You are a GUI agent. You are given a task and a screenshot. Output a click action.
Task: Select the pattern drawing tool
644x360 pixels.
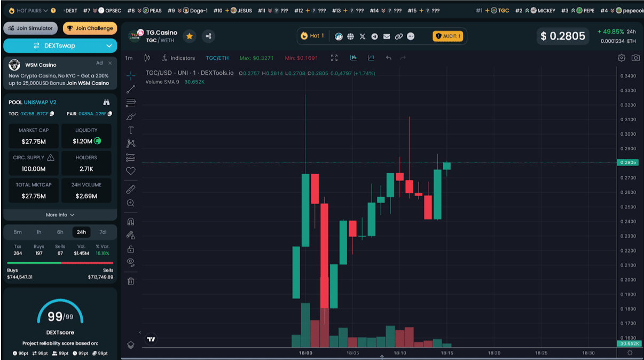131,144
